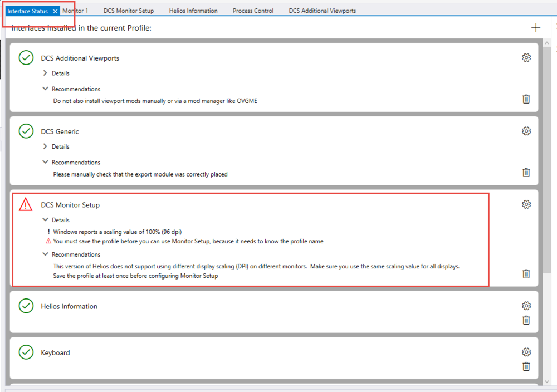Expand Details under DCS Additional Viewports
Viewport: 557px width, 392px height.
45,73
